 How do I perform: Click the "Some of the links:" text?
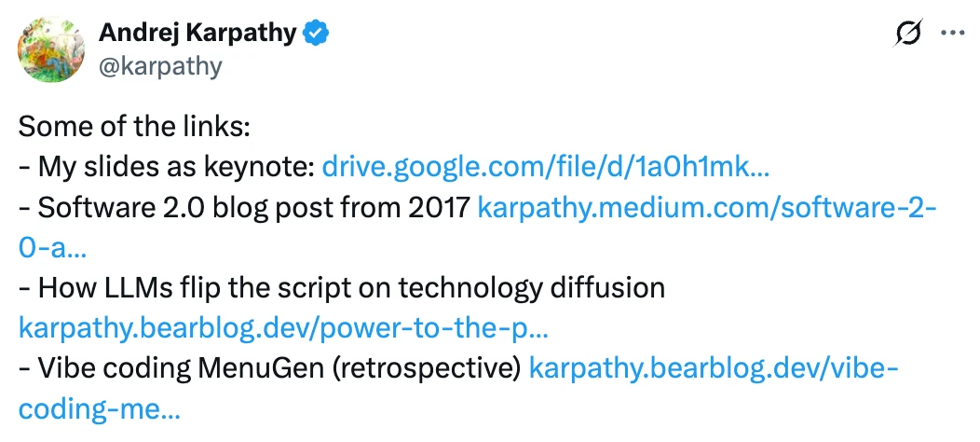134,127
